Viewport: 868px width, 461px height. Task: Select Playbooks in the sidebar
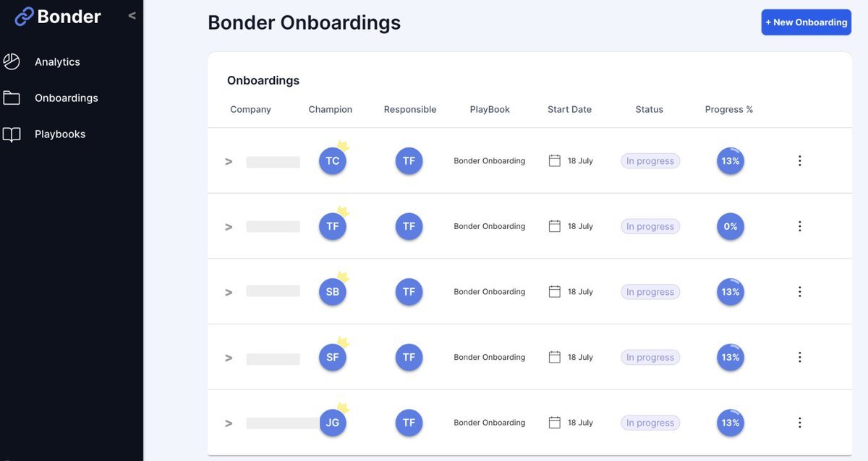tap(60, 134)
